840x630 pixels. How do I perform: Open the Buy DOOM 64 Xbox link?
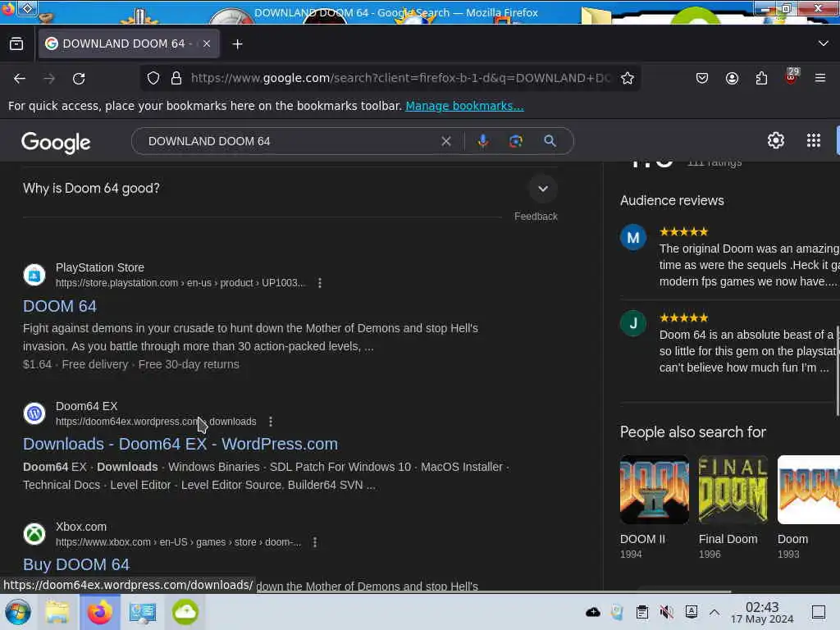(x=76, y=564)
